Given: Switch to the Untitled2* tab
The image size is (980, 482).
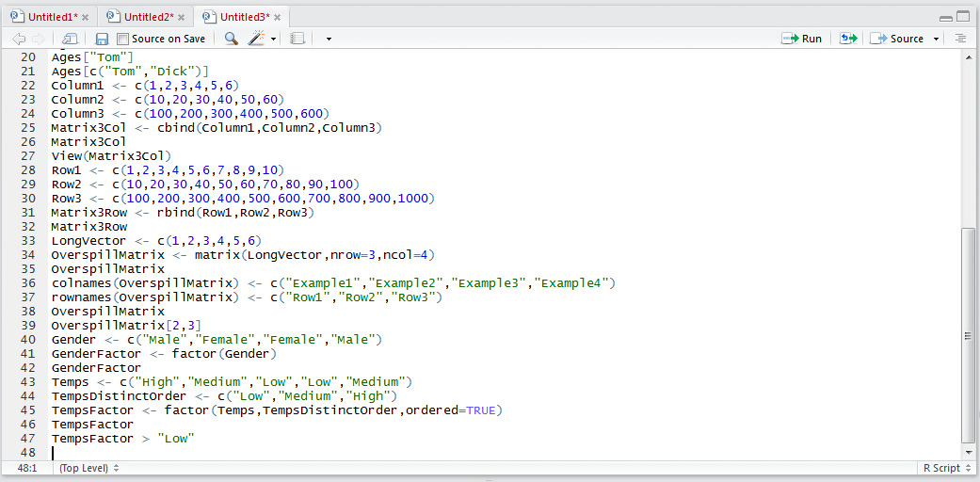Looking at the screenshot, I should pyautogui.click(x=148, y=16).
